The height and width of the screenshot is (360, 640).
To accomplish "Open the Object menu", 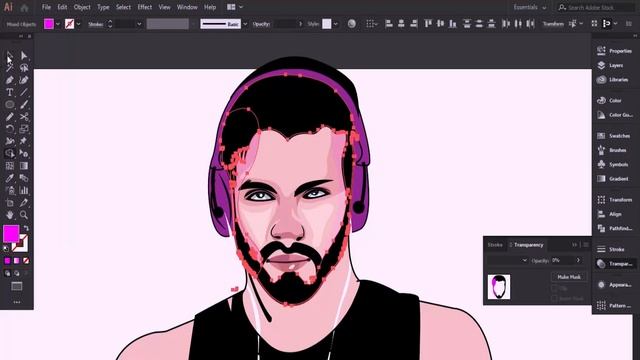I will 82,7.
